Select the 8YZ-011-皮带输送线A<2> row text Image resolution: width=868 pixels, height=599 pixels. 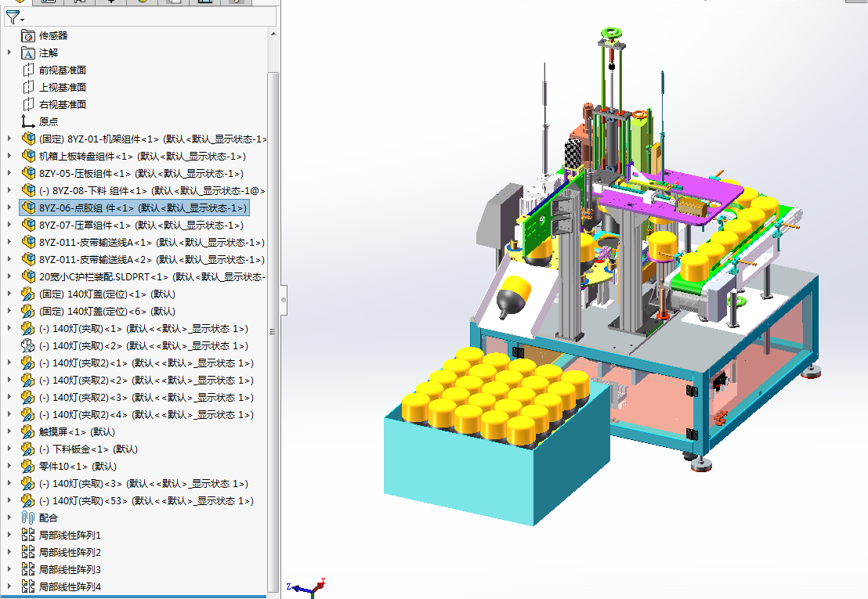point(152,259)
